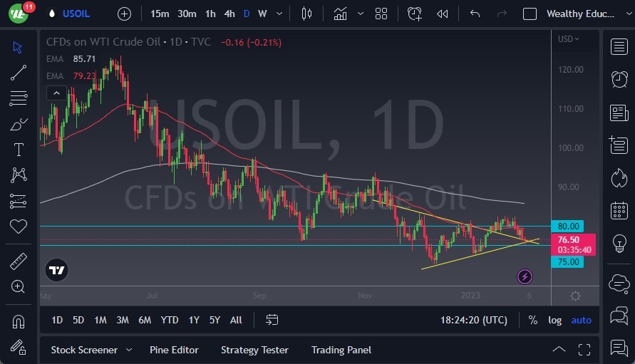Toggle auto scale for price axis

coord(582,320)
